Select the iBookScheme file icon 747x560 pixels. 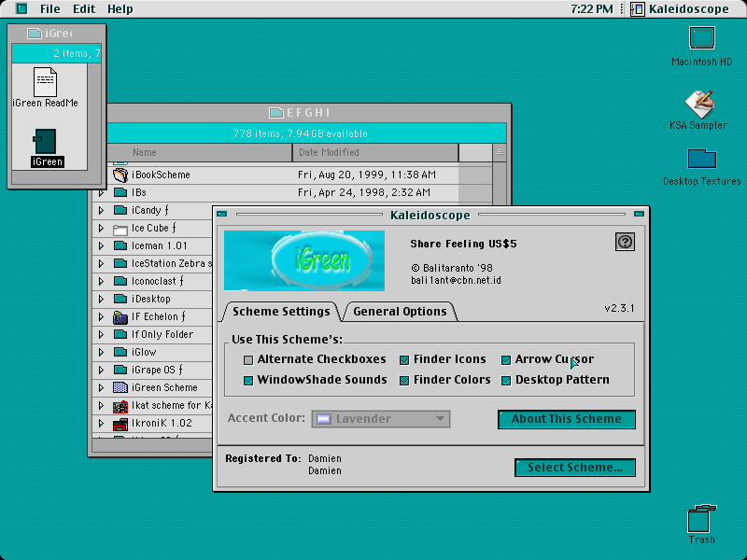click(x=120, y=175)
